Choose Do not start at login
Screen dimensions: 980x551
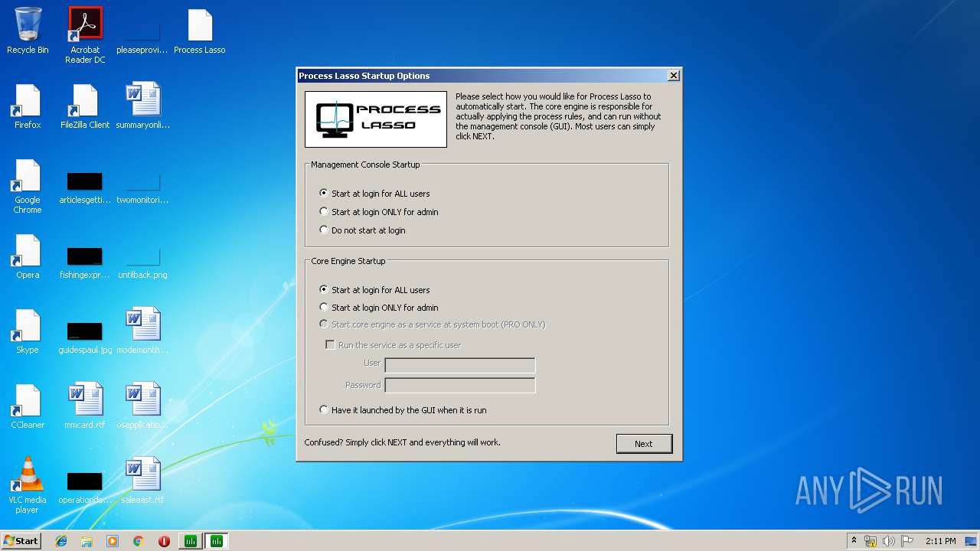pyautogui.click(x=362, y=230)
